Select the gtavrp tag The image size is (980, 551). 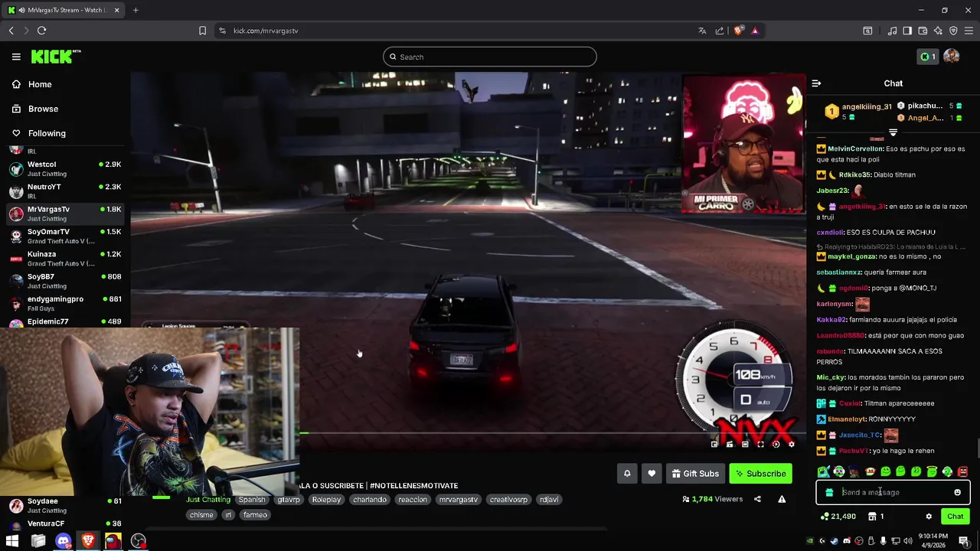click(x=289, y=500)
